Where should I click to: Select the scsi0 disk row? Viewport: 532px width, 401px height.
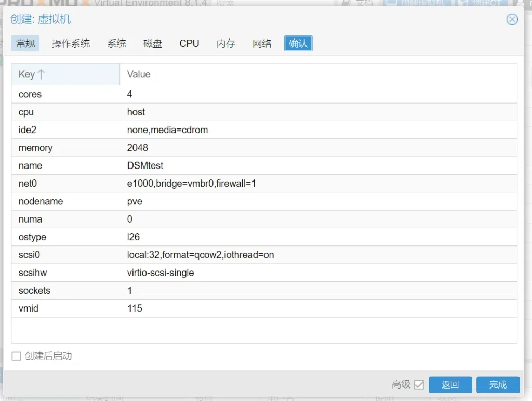264,255
